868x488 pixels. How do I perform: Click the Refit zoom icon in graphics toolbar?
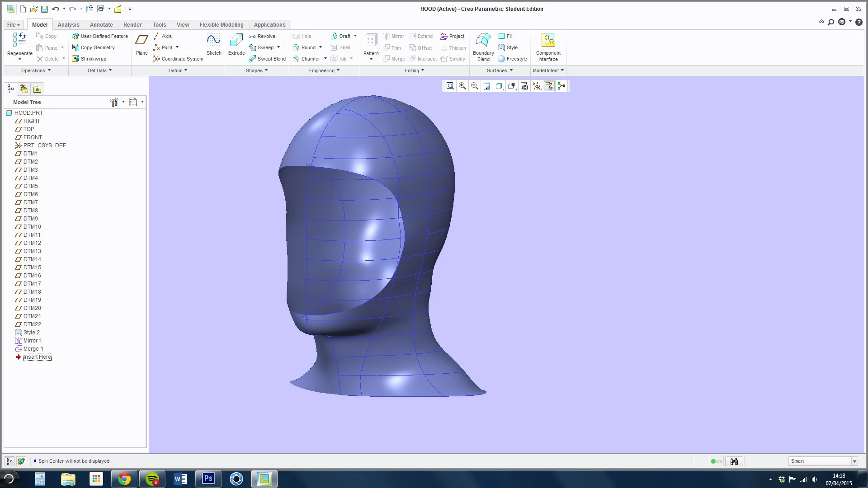coord(450,86)
